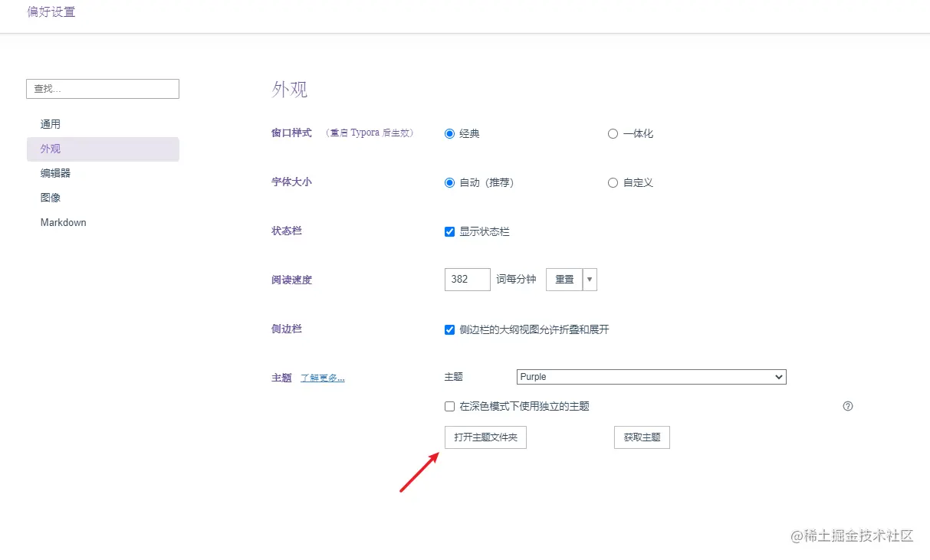Choose 自定义 font size option
The image size is (930, 560).
coord(613,182)
